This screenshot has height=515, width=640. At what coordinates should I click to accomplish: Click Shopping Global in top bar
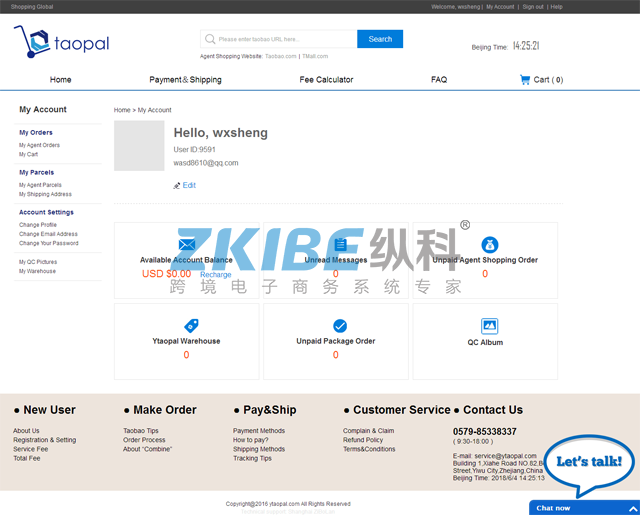pyautogui.click(x=32, y=7)
